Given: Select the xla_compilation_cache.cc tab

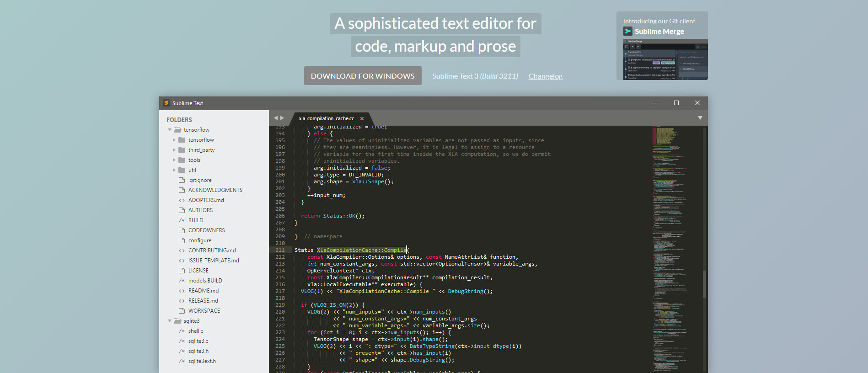Looking at the screenshot, I should (x=327, y=118).
